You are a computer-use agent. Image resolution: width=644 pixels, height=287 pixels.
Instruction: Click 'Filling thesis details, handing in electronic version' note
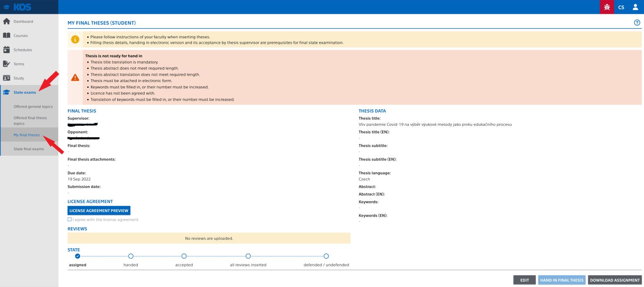(217, 43)
